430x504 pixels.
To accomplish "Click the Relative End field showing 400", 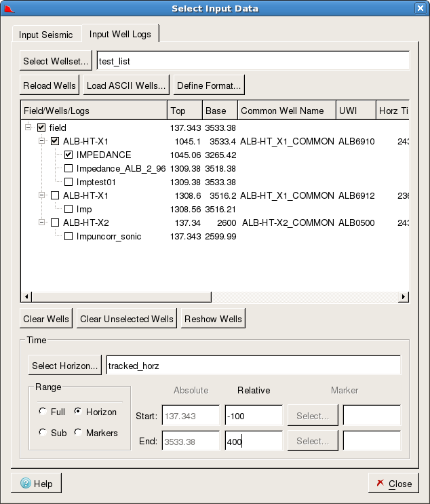I will [x=254, y=441].
